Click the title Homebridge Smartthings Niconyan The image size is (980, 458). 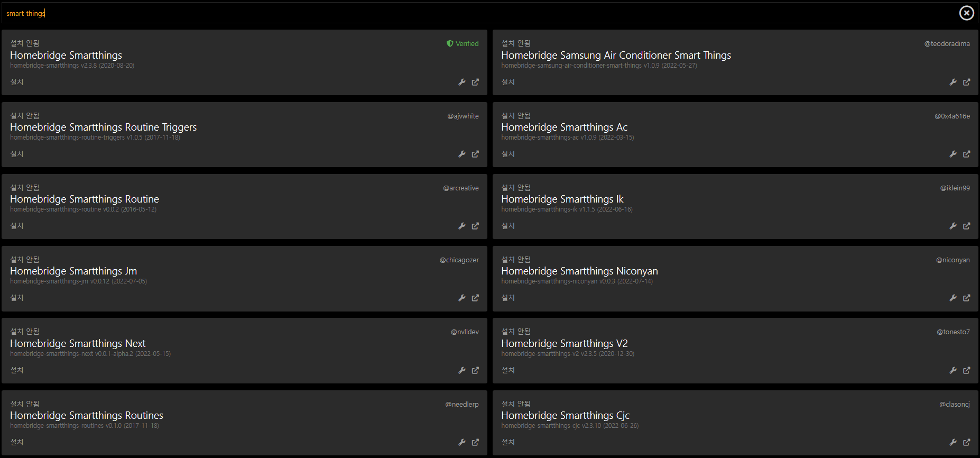pos(579,271)
